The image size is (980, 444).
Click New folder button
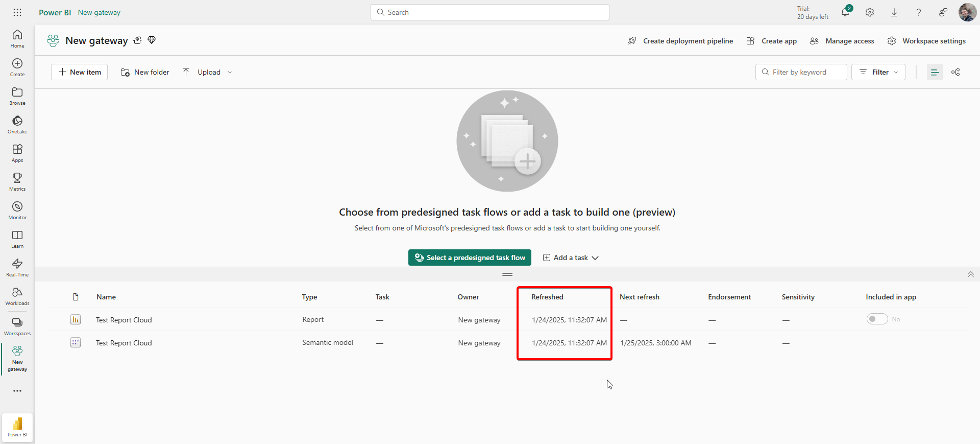[145, 72]
